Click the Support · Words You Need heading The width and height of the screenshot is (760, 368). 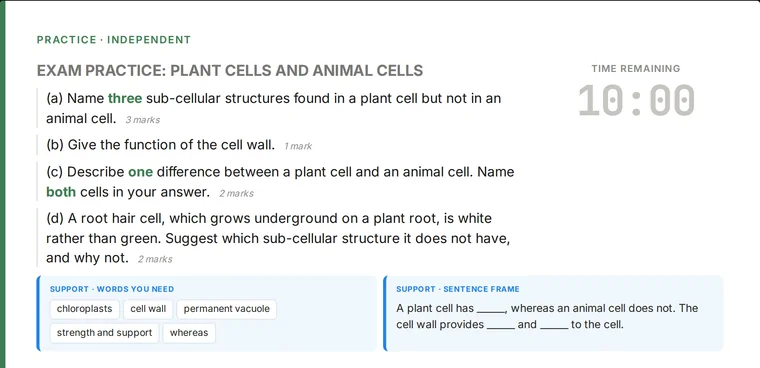click(112, 289)
